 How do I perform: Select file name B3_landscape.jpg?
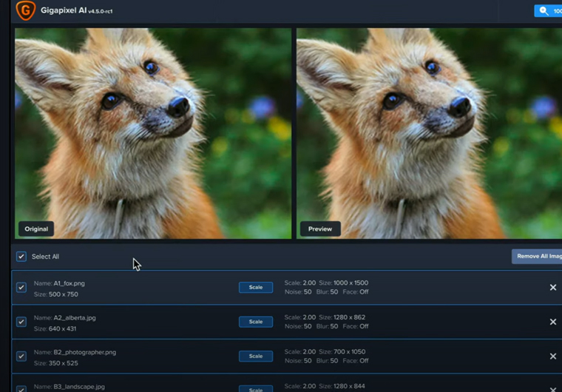pyautogui.click(x=79, y=387)
